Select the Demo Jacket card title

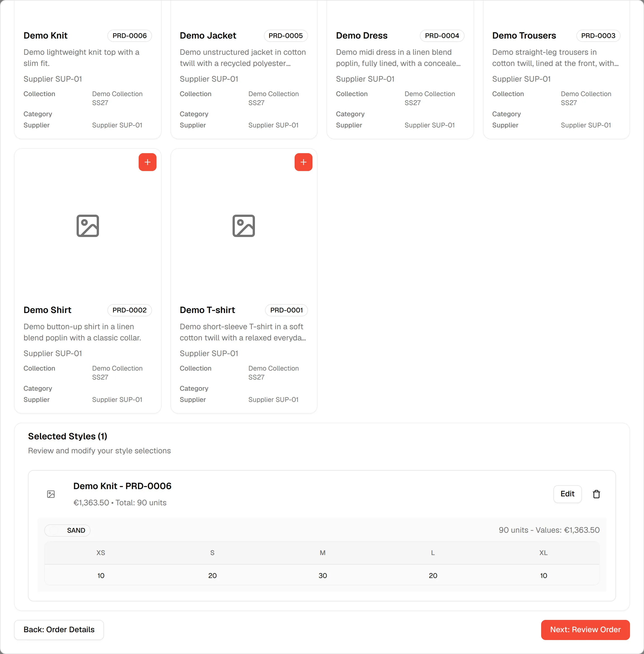[x=208, y=35]
